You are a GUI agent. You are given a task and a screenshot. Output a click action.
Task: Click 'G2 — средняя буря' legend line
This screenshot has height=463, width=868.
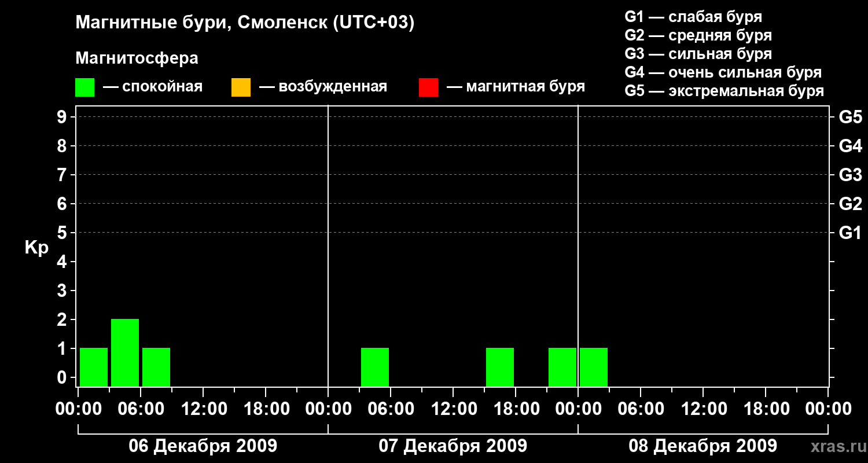pyautogui.click(x=698, y=35)
